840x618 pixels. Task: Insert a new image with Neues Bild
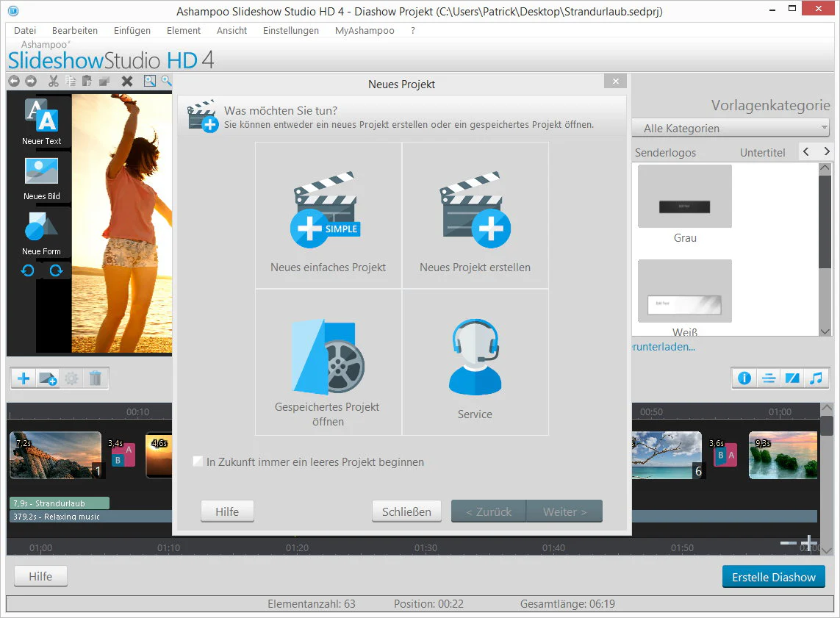pos(42,179)
